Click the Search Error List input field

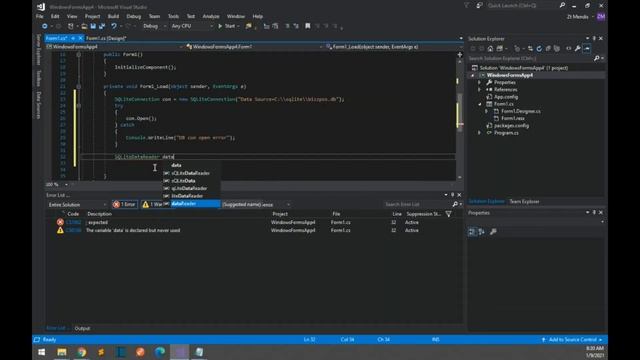click(417, 204)
